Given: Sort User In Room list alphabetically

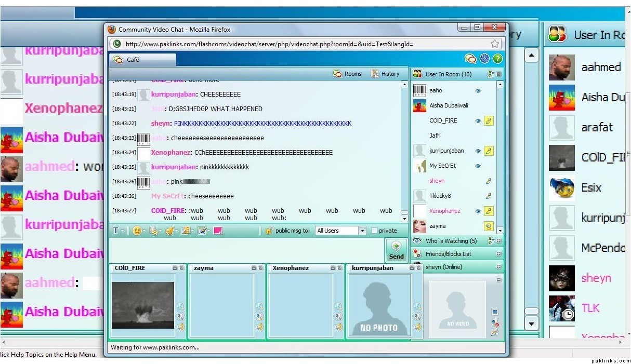Looking at the screenshot, I should [x=491, y=74].
